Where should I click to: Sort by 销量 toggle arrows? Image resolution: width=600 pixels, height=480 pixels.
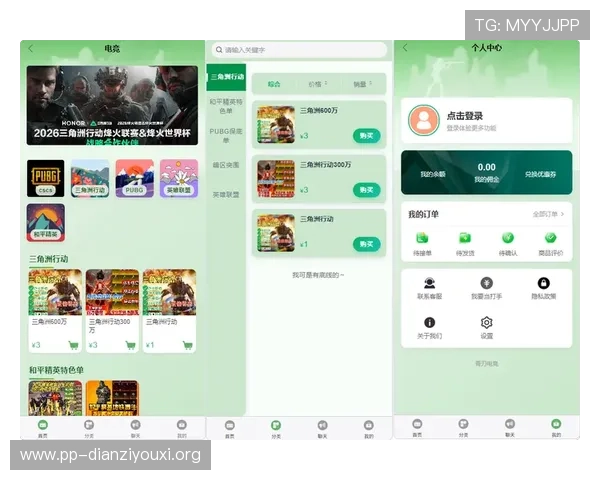[371, 83]
